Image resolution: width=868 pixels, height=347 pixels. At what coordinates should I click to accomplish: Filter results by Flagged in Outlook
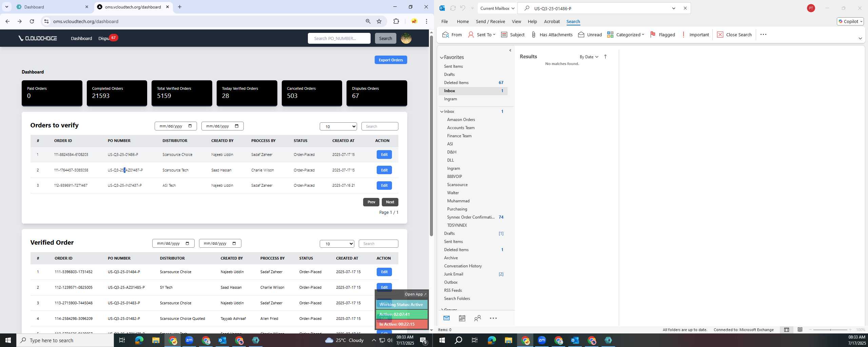(x=663, y=35)
